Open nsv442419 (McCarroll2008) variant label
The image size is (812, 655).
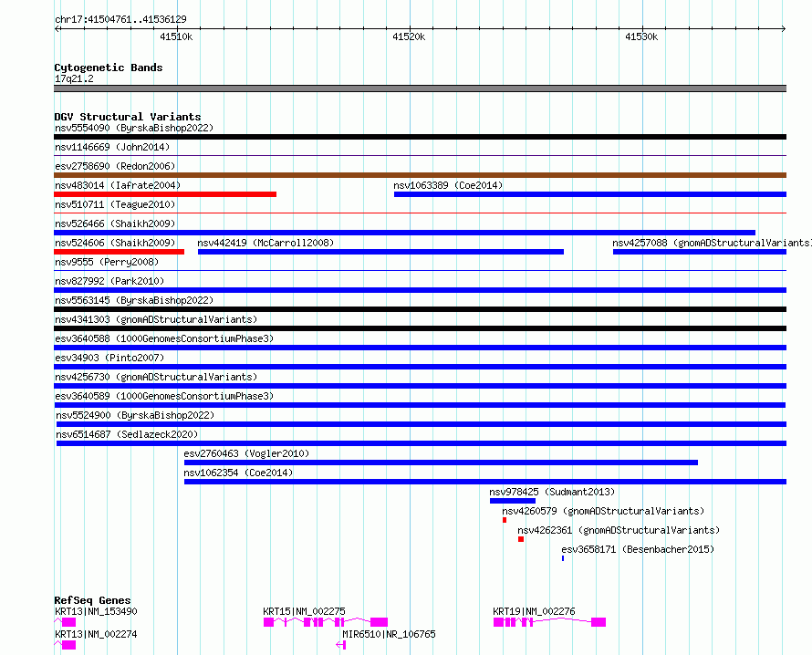coord(265,243)
